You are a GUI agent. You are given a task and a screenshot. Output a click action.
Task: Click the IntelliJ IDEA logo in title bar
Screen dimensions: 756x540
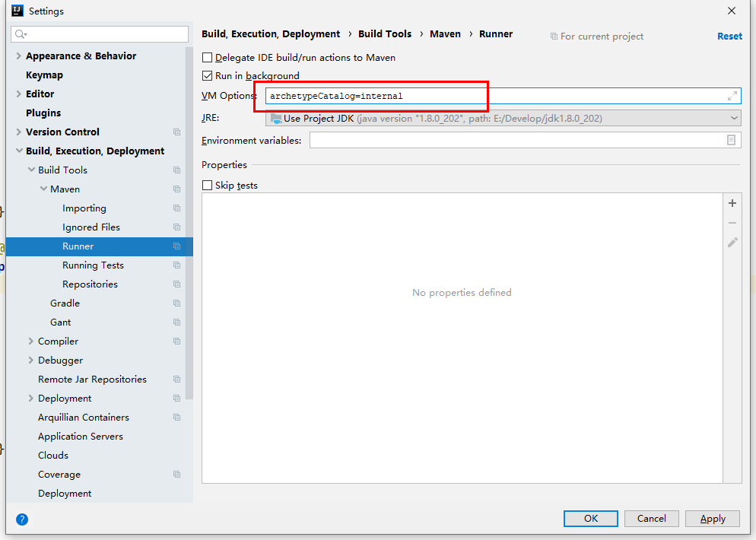click(17, 11)
